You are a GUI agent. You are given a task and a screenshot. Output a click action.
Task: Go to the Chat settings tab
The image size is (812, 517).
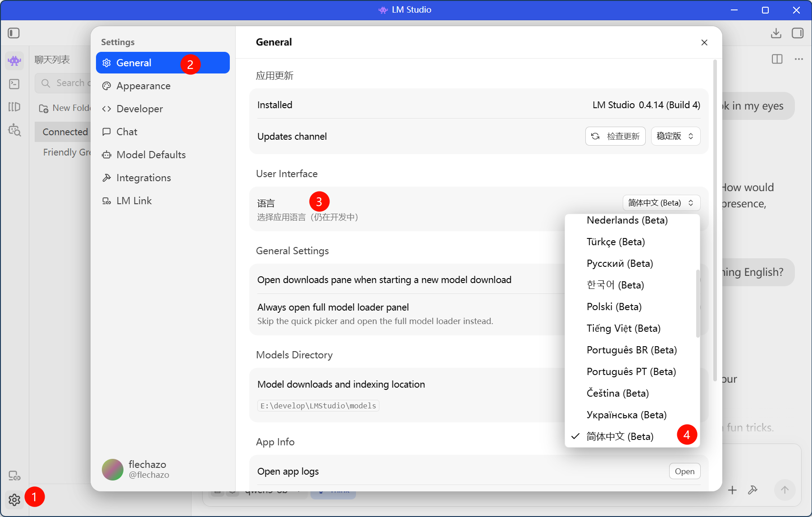163,132
